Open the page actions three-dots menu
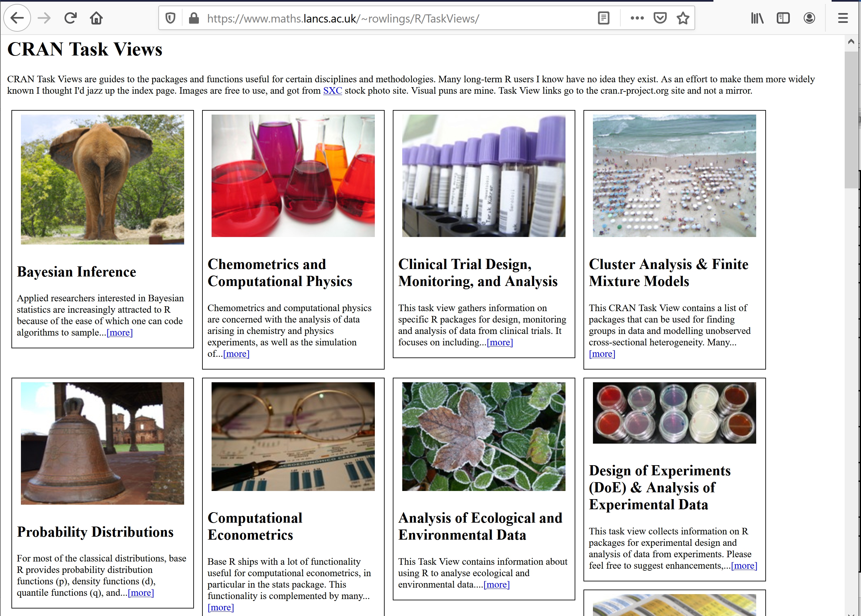Viewport: 861px width, 616px height. (637, 18)
